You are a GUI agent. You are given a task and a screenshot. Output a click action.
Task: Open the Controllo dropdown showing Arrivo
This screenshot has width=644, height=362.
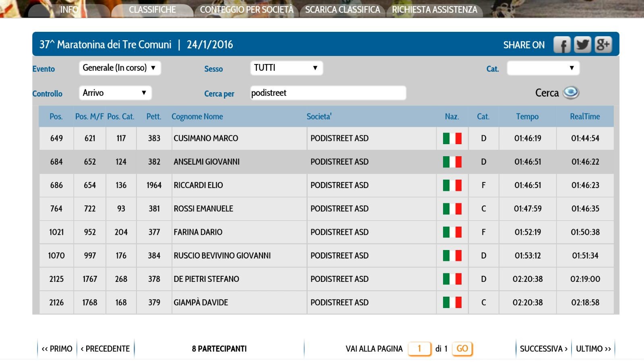tap(115, 93)
